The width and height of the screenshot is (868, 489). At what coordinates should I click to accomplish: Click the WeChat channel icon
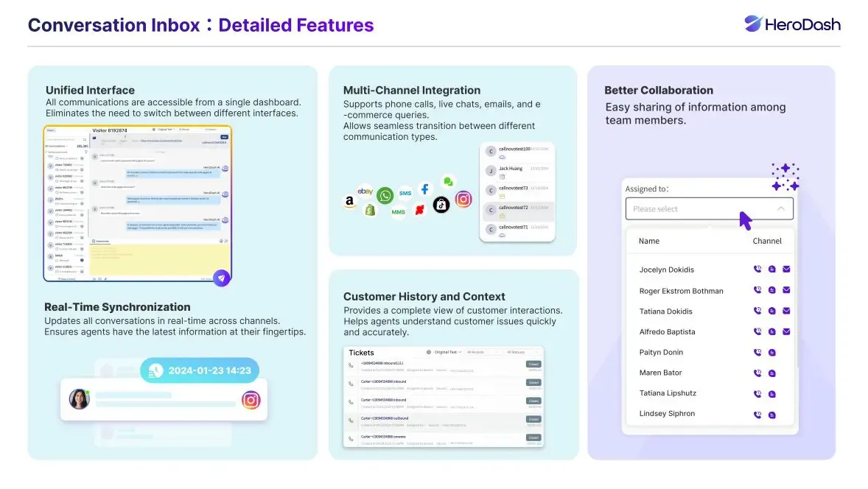448,181
